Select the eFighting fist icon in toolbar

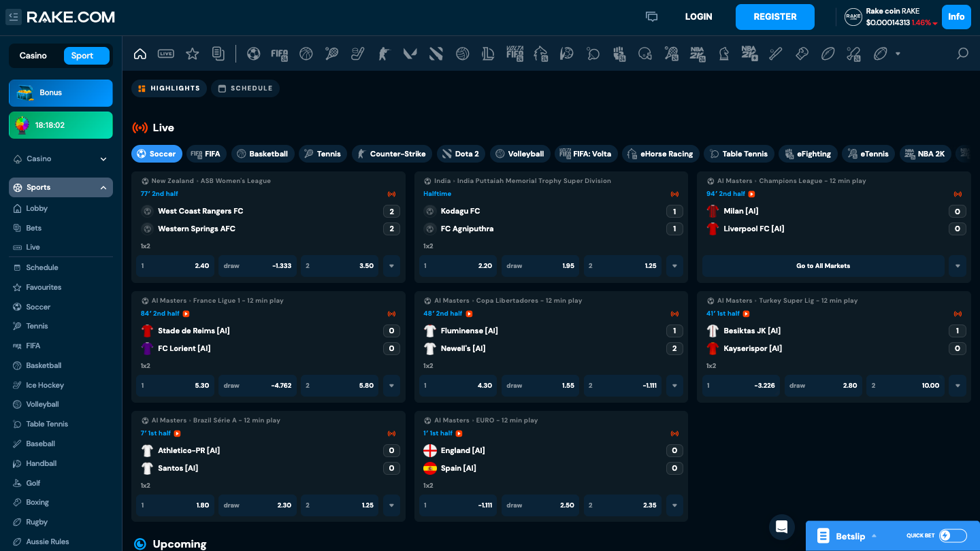(619, 54)
